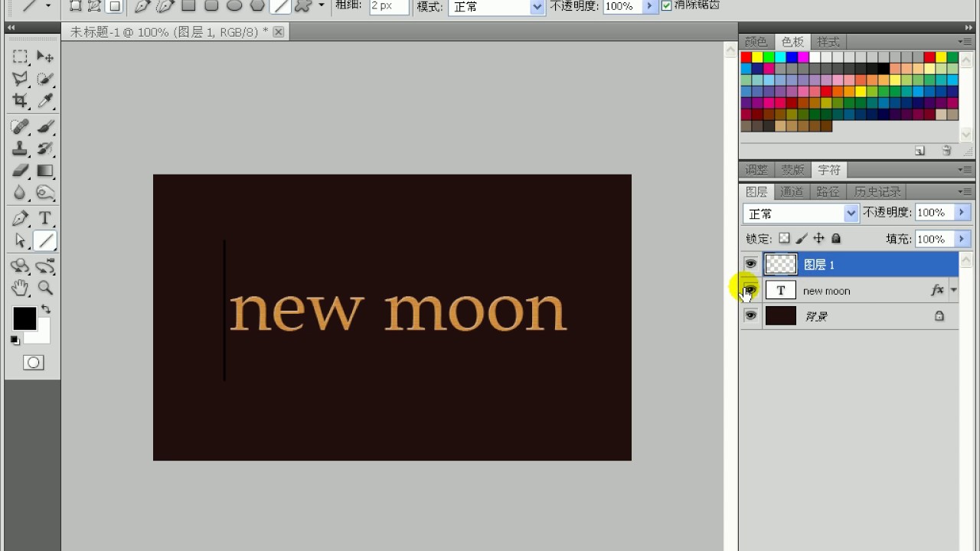This screenshot has height=551, width=980.
Task: Toggle Quick Mask mode
Action: tap(33, 363)
